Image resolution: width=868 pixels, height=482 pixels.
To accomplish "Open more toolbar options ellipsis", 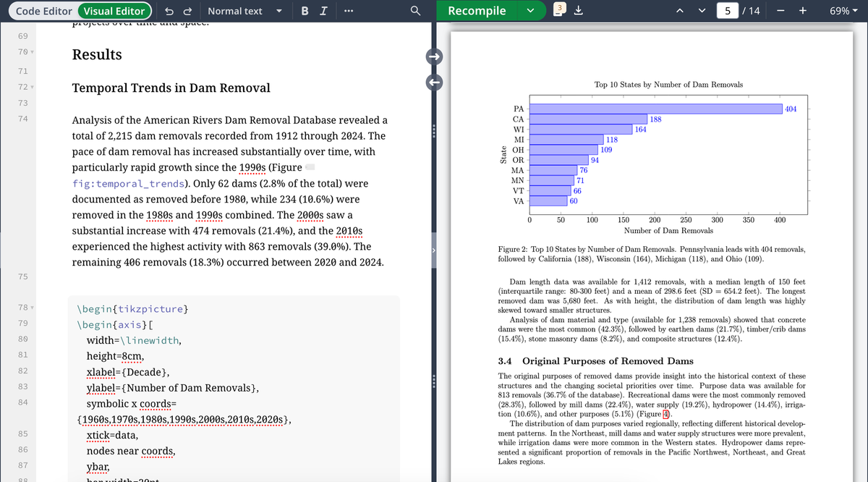I will [349, 11].
